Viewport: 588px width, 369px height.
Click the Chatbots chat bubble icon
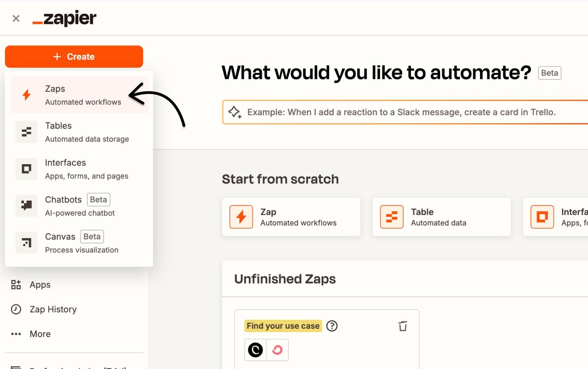pyautogui.click(x=26, y=206)
